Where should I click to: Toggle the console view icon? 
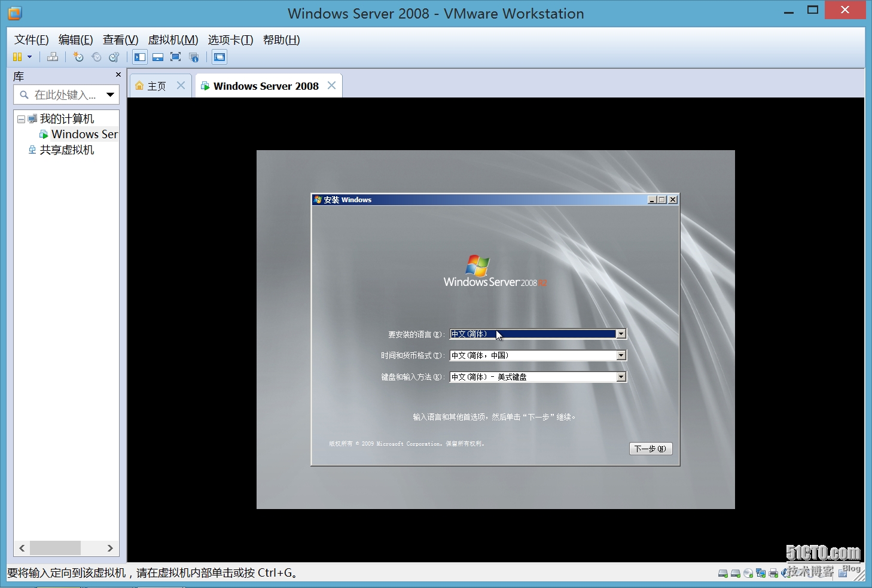219,57
